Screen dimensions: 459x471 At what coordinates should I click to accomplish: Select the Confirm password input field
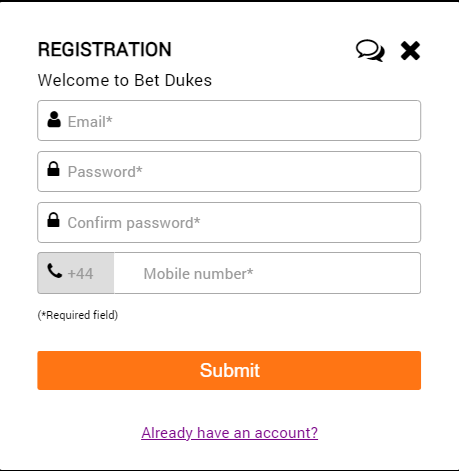tap(229, 222)
